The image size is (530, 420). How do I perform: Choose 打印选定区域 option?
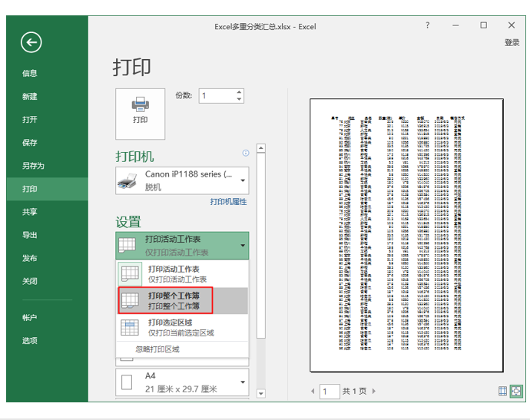point(182,327)
